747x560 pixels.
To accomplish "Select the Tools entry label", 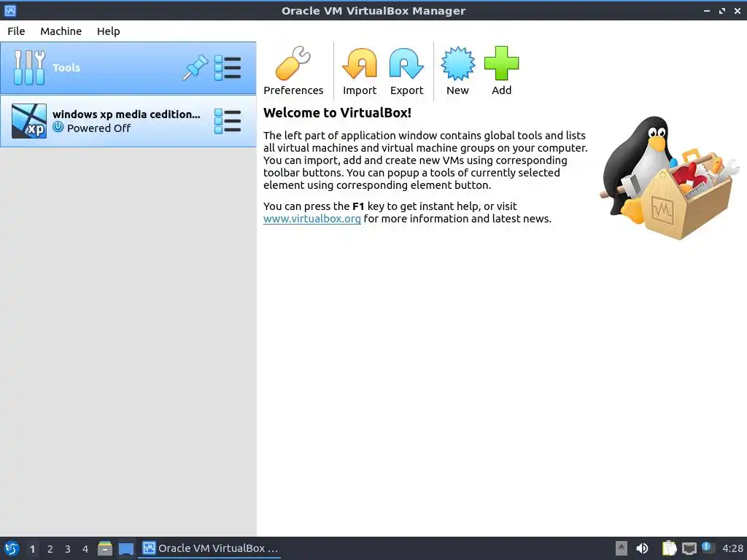I will coord(66,68).
